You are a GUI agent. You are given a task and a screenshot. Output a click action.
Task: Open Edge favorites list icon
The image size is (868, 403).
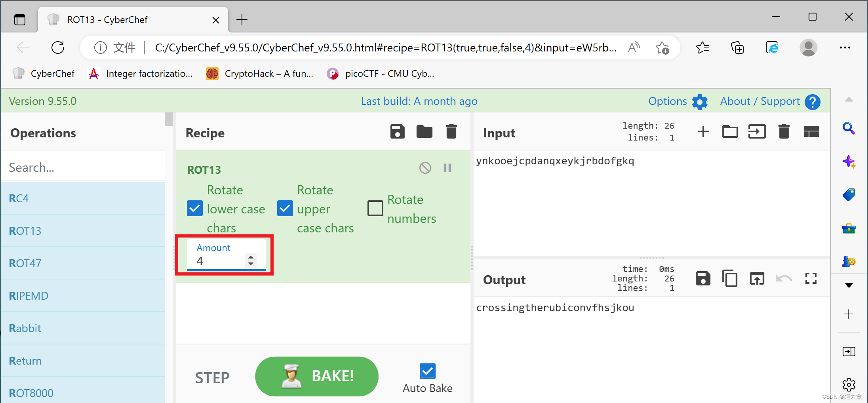(x=702, y=48)
